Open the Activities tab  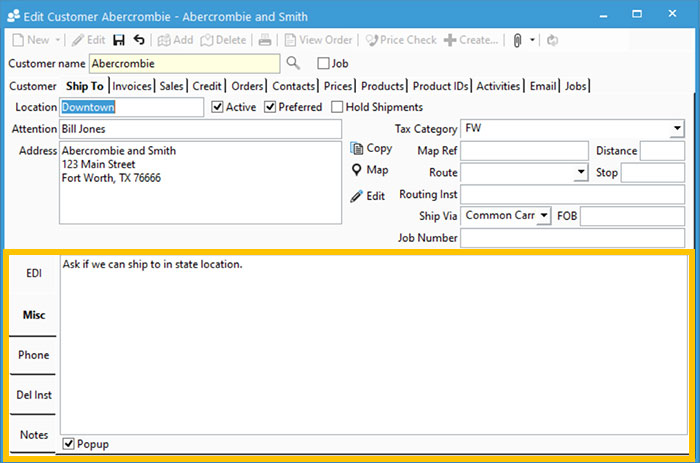tap(498, 86)
